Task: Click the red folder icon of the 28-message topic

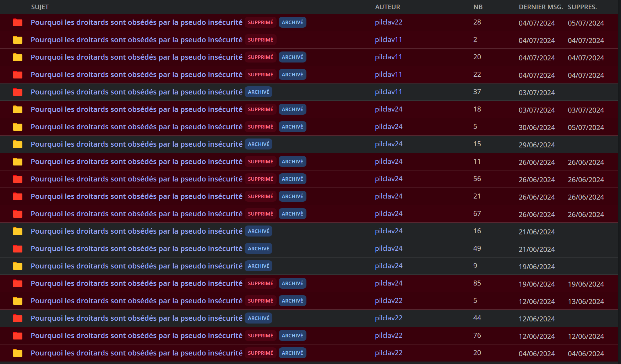Action: [17, 22]
